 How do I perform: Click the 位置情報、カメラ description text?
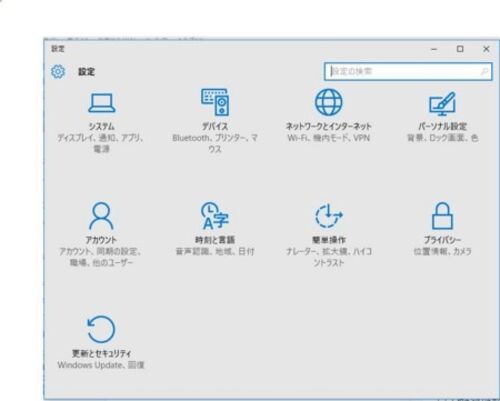point(442,252)
